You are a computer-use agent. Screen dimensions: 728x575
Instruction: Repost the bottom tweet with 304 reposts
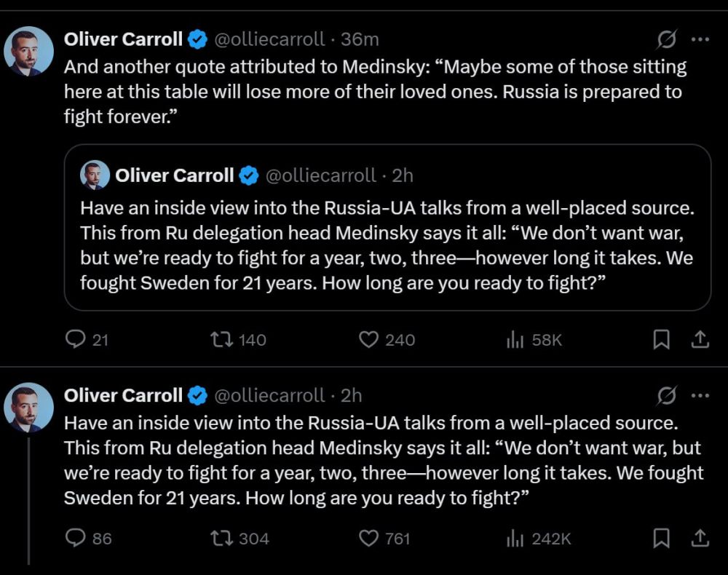click(x=219, y=538)
